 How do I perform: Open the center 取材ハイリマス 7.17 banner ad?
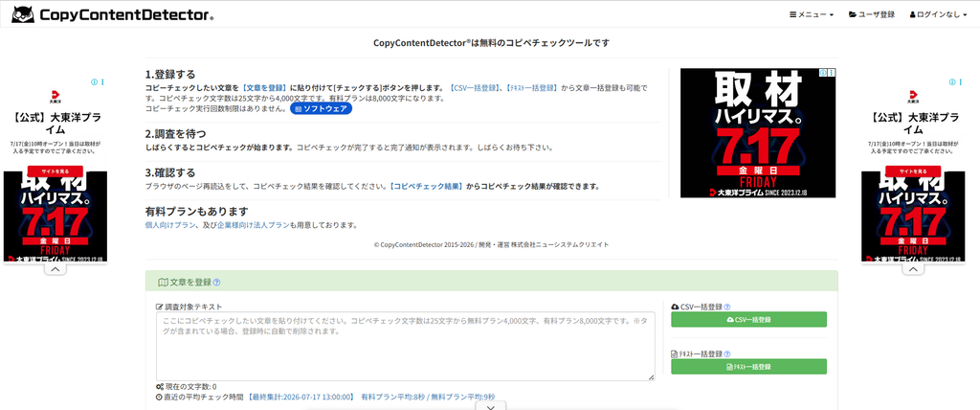tap(758, 133)
